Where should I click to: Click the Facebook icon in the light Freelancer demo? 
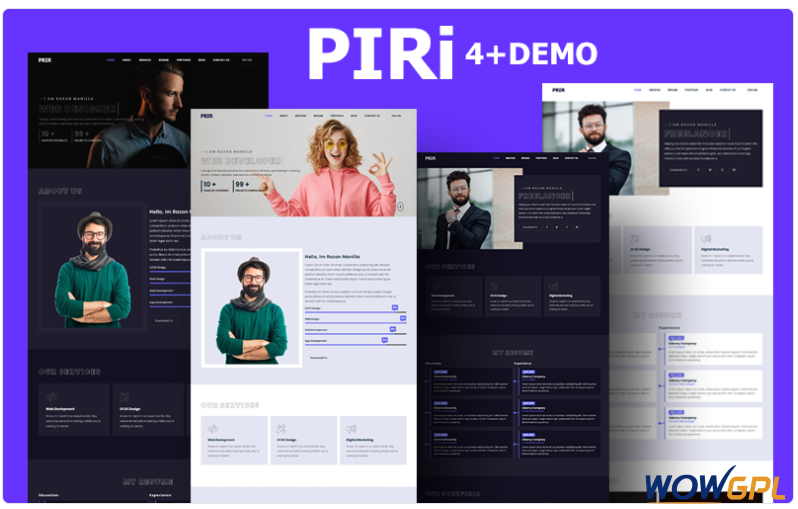click(698, 170)
